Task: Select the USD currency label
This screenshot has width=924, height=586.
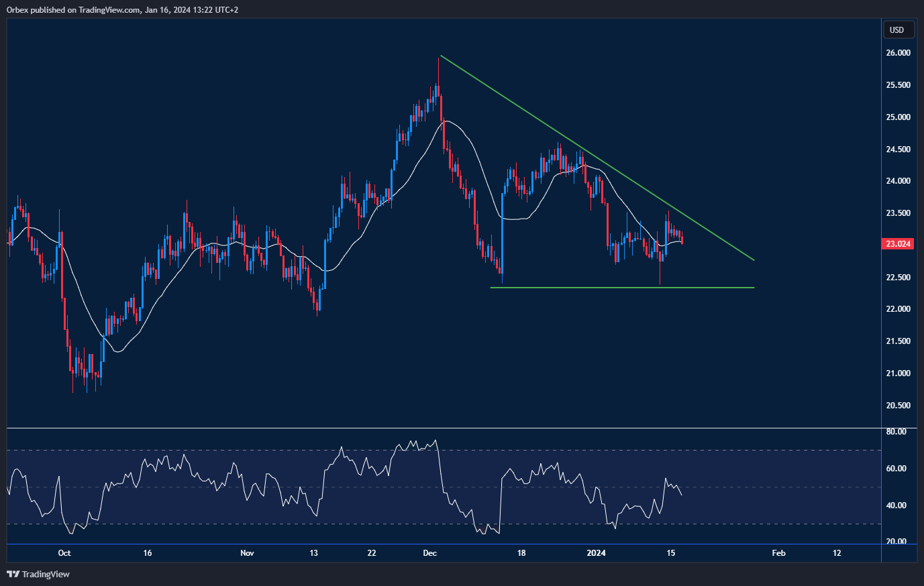Action: click(x=898, y=30)
